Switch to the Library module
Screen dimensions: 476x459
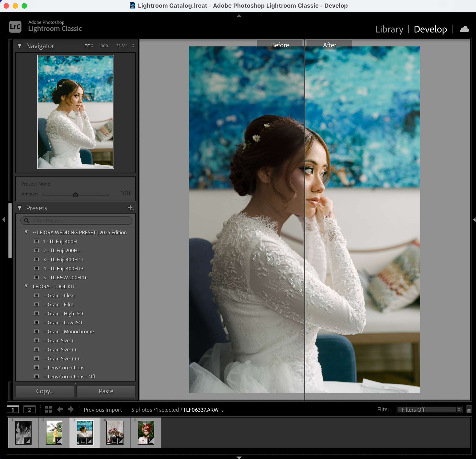click(x=389, y=29)
